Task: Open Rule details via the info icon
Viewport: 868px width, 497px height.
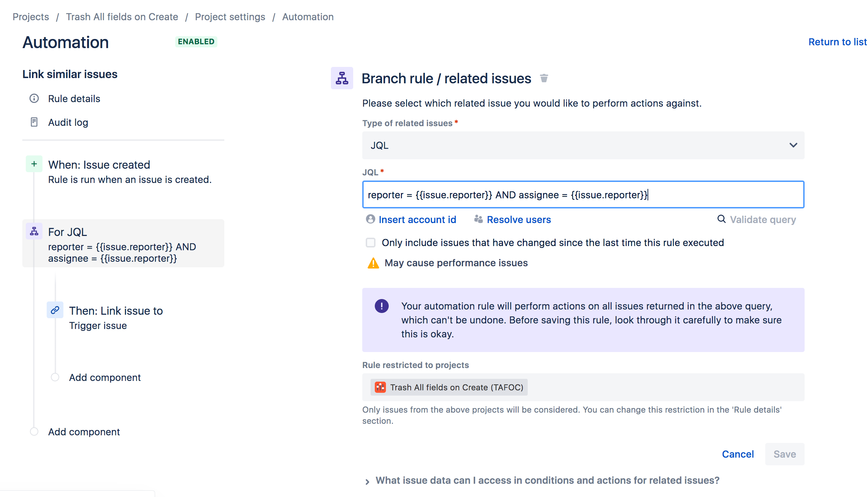Action: (34, 99)
